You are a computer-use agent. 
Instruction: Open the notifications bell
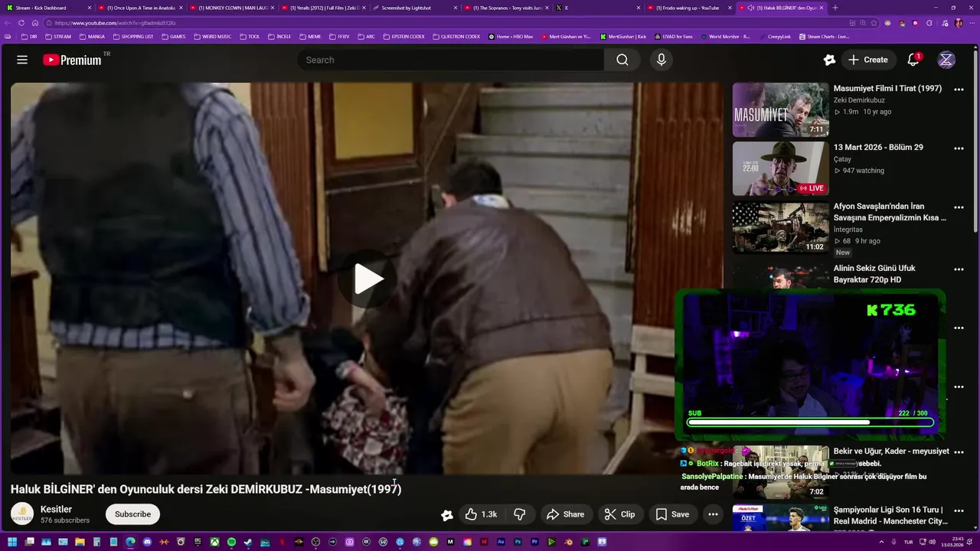point(913,60)
